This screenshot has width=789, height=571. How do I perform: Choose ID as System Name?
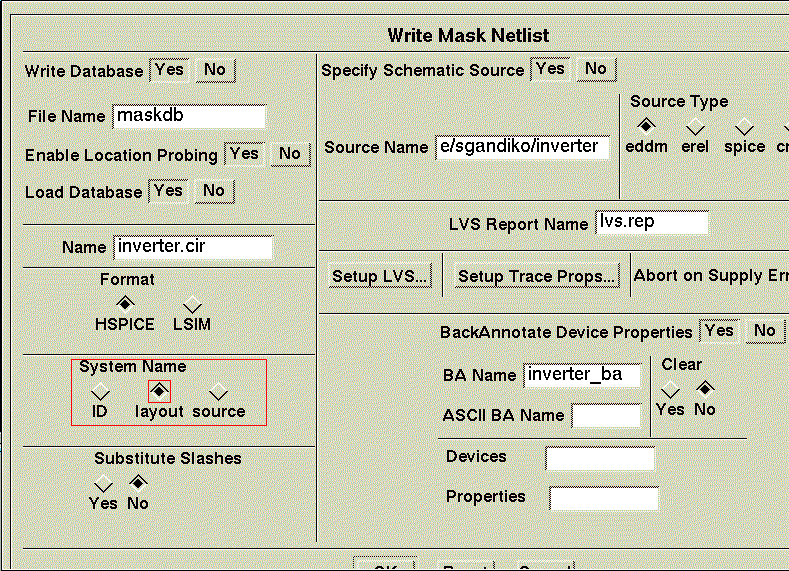tap(100, 390)
